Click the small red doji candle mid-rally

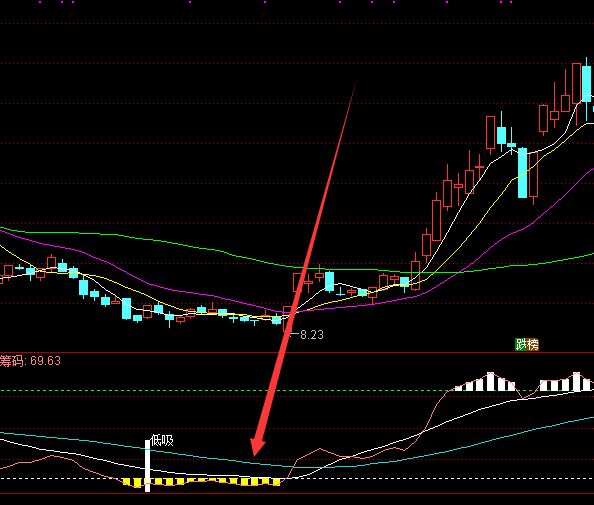tap(480, 167)
